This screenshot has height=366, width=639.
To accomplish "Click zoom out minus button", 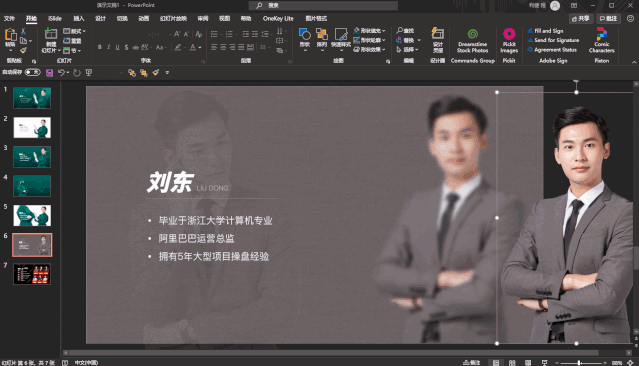I will (x=557, y=362).
